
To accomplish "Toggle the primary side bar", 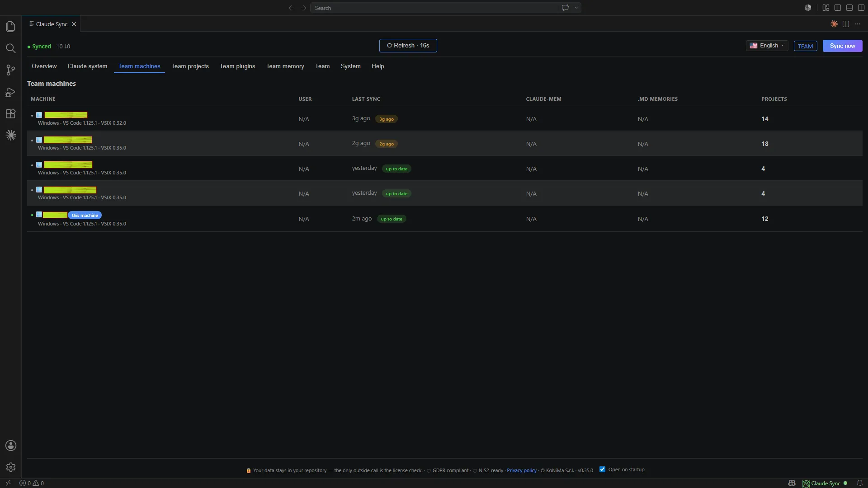I will click(838, 8).
